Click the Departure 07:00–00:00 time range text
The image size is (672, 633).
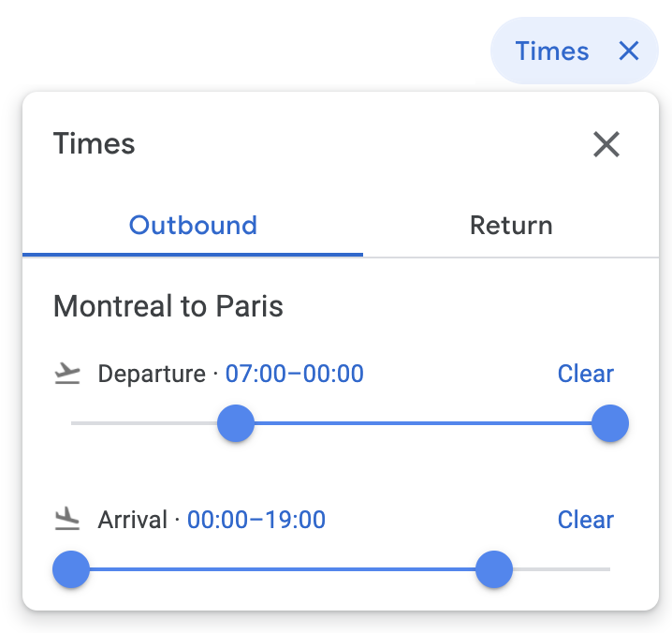pyautogui.click(x=295, y=375)
